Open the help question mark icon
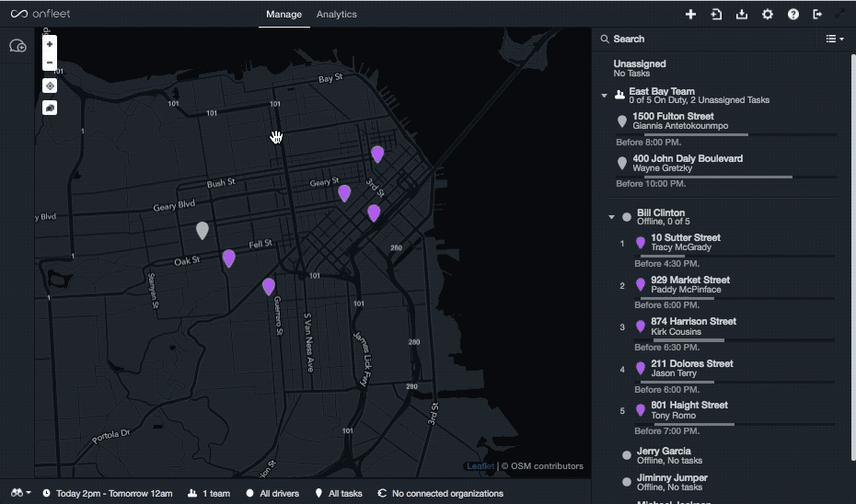This screenshot has height=504, width=856. (792, 15)
